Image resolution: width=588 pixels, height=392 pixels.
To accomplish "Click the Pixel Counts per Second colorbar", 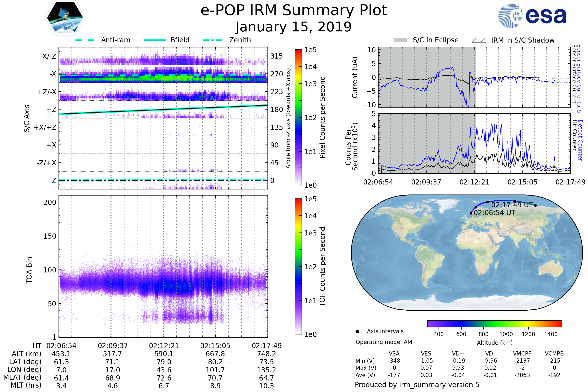I will tap(298, 117).
